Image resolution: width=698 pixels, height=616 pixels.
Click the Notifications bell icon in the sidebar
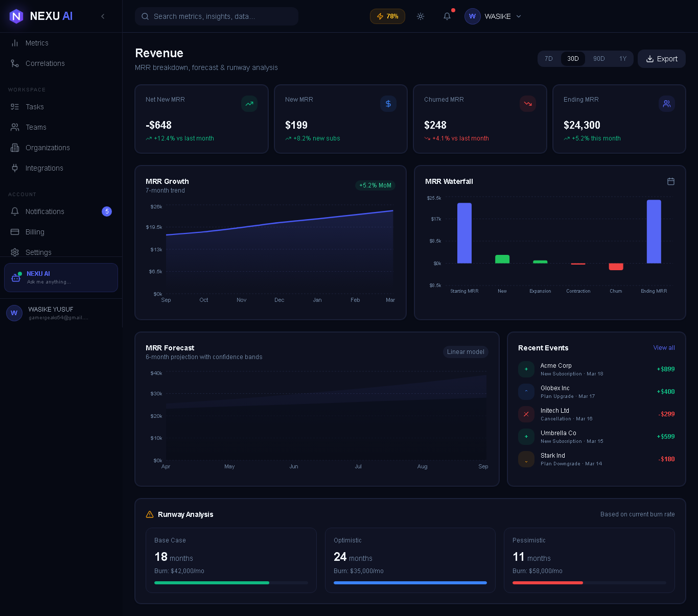[x=15, y=211]
